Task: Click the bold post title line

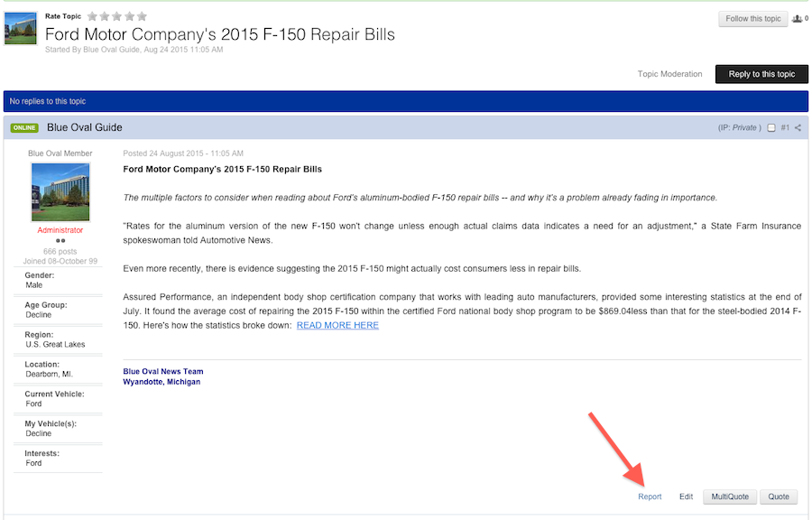Action: [x=222, y=170]
